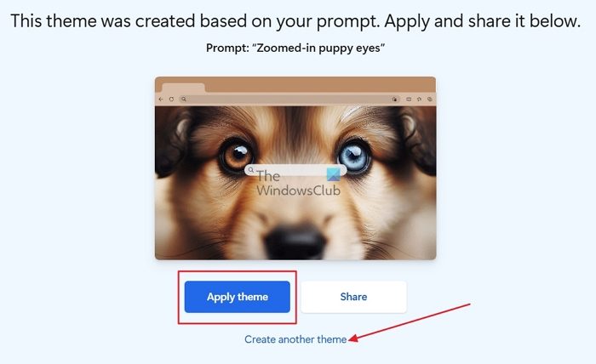Select the browser tab in theme preview
The image size is (596, 364).
[x=184, y=88]
